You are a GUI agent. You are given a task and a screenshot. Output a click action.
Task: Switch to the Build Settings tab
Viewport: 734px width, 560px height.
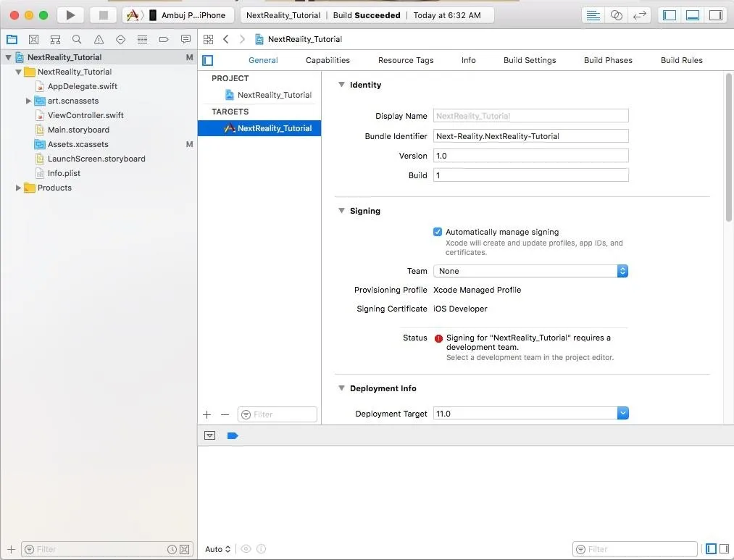click(x=530, y=60)
